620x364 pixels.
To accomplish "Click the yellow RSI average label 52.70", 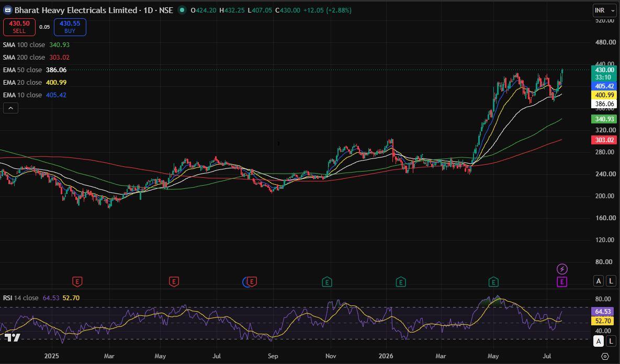I will (603, 321).
